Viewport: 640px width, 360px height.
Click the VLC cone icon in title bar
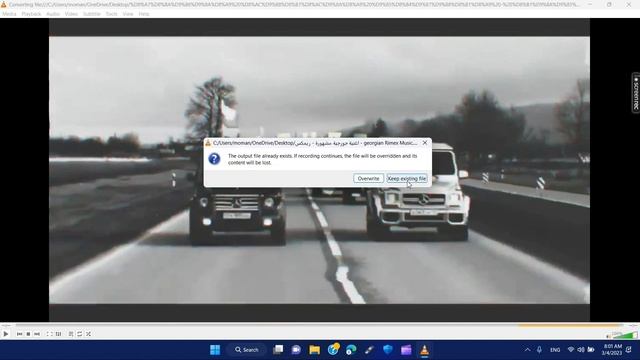pos(4,4)
